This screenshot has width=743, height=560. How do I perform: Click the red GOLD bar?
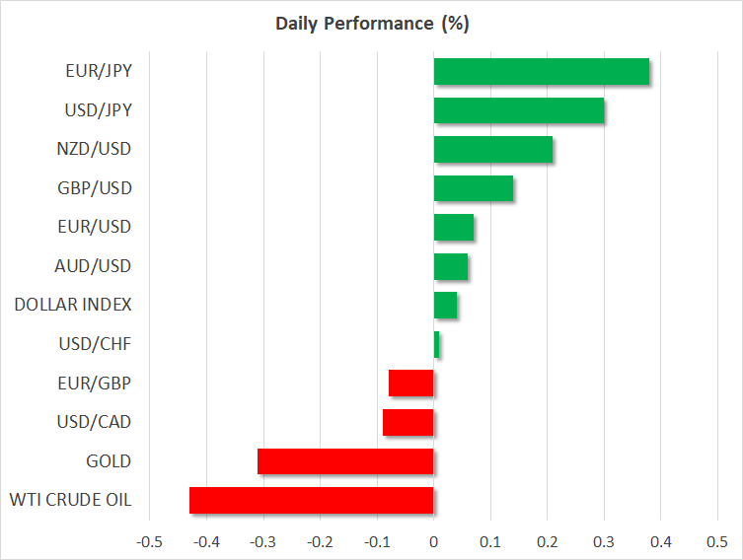345,461
